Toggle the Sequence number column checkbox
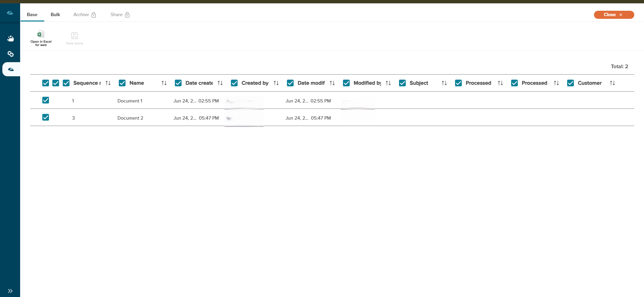 pyautogui.click(x=66, y=83)
